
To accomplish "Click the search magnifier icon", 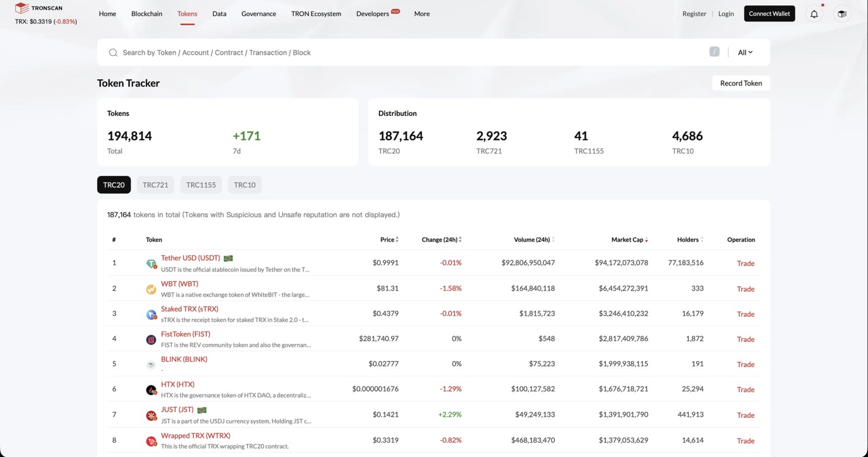I will tap(113, 53).
